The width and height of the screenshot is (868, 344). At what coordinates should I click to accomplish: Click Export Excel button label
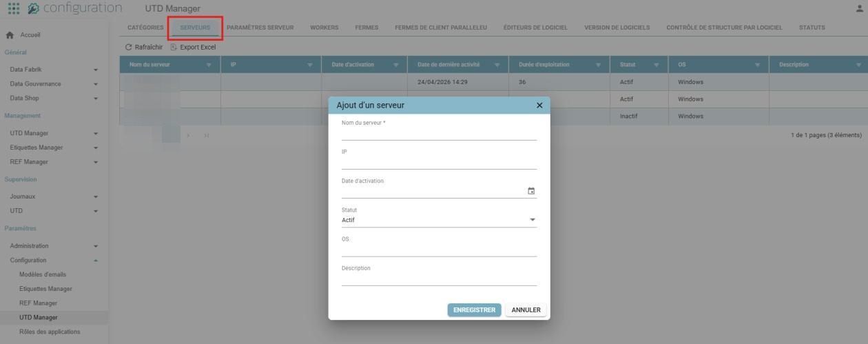click(x=198, y=47)
